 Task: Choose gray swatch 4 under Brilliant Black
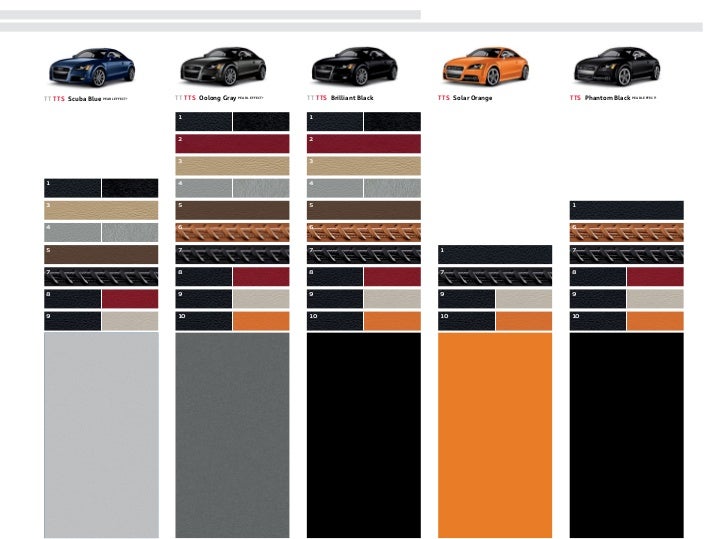click(x=364, y=188)
